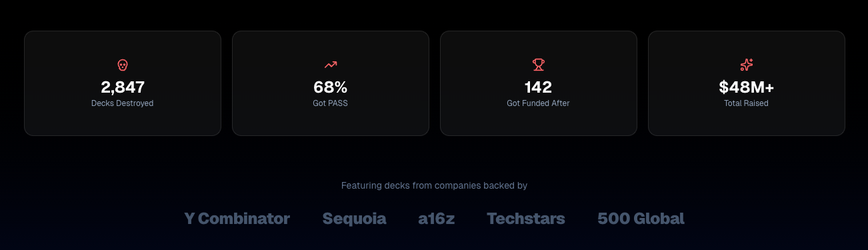This screenshot has height=250, width=868.
Task: Click the skull icon above Decks Destroyed
Action: click(x=123, y=65)
